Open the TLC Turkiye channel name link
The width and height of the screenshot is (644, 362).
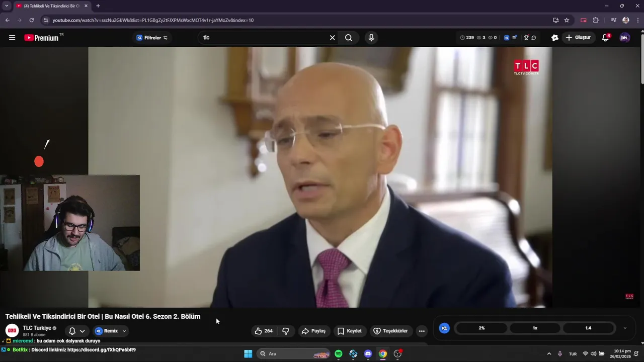(37, 328)
